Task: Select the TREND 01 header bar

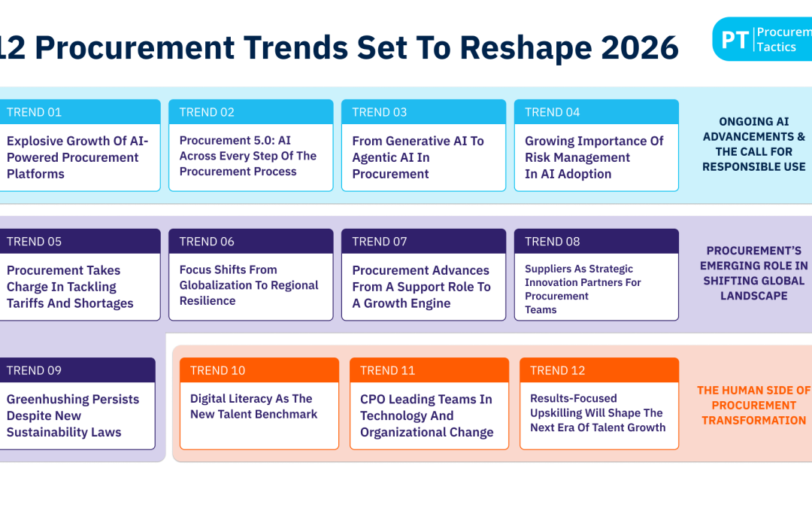Action: pos(79,112)
